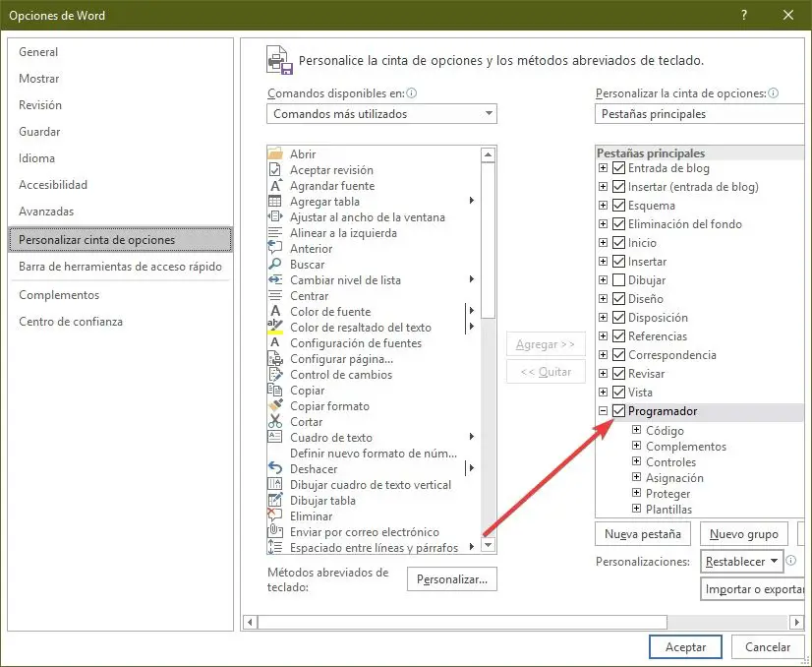
Task: Click the Configurar página icon
Action: point(275,359)
